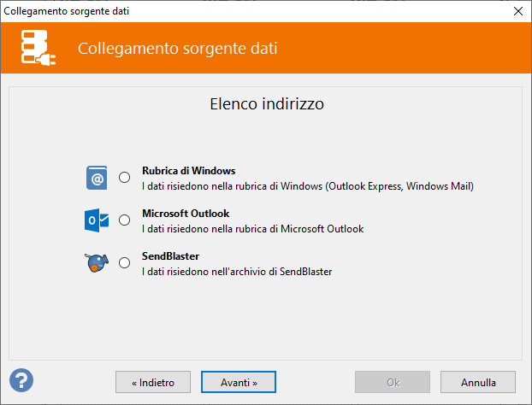This screenshot has width=532, height=405.
Task: Click the disabled Ok button
Action: [x=393, y=382]
